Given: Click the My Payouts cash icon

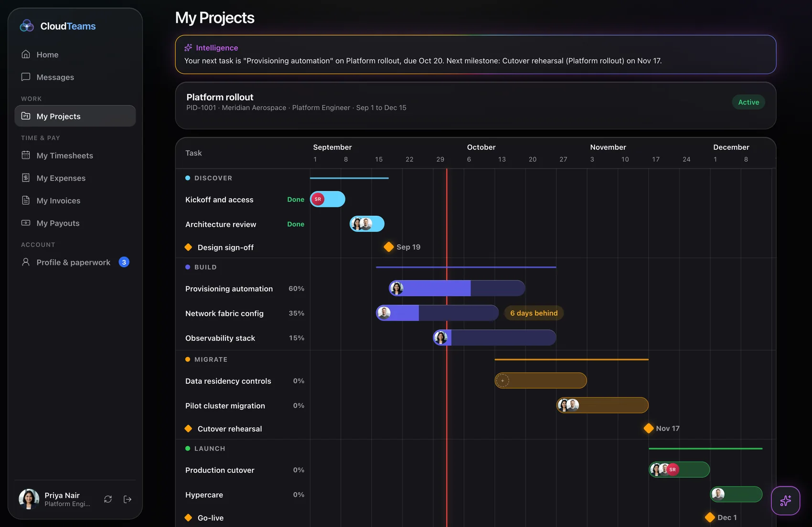Looking at the screenshot, I should tap(26, 222).
